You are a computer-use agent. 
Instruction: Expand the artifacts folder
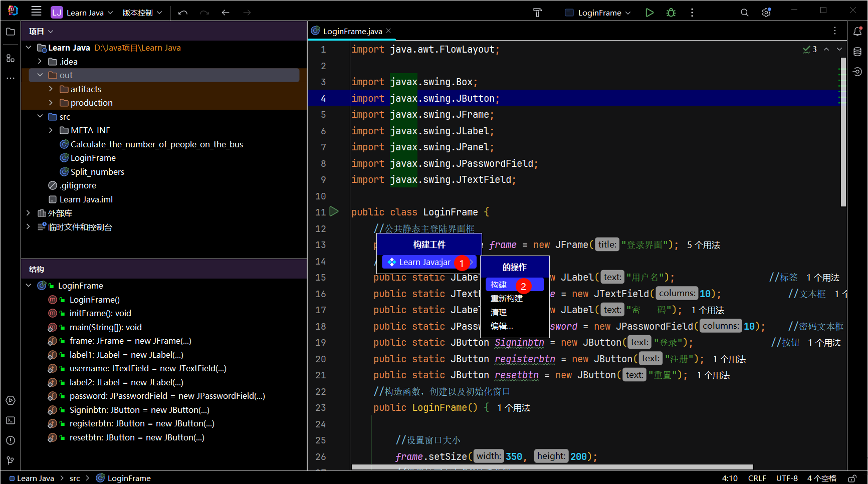coord(51,89)
